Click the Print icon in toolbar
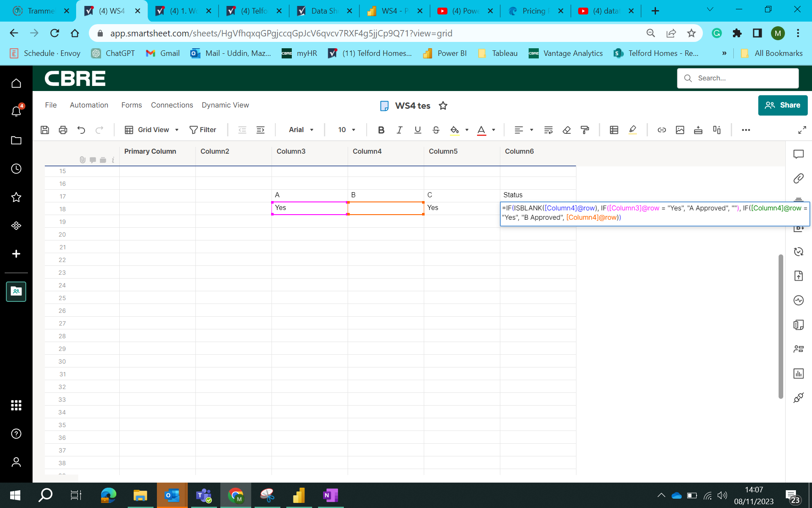Viewport: 812px width, 508px height. [x=63, y=130]
